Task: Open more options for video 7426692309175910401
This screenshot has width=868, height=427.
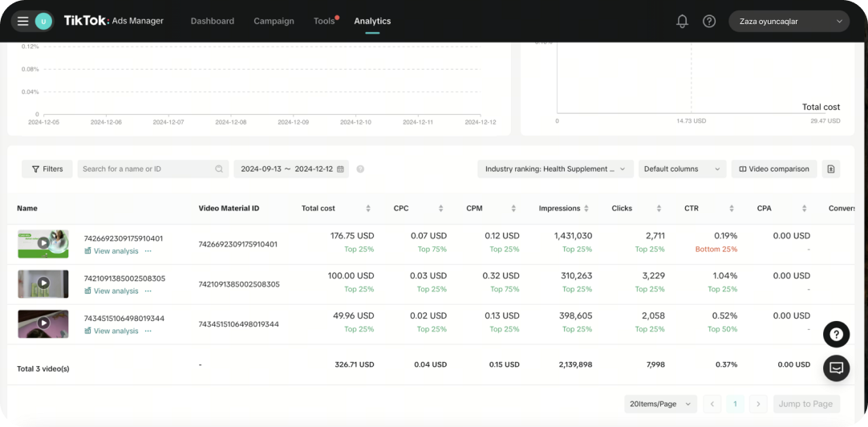Action: (x=148, y=251)
